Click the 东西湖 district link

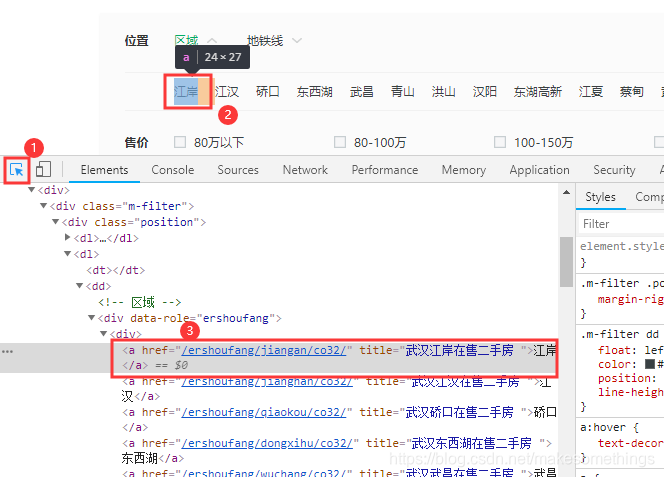click(x=314, y=92)
